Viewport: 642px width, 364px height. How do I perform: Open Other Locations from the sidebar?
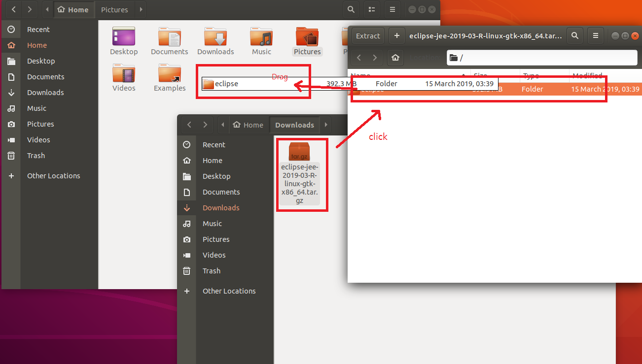(53, 175)
